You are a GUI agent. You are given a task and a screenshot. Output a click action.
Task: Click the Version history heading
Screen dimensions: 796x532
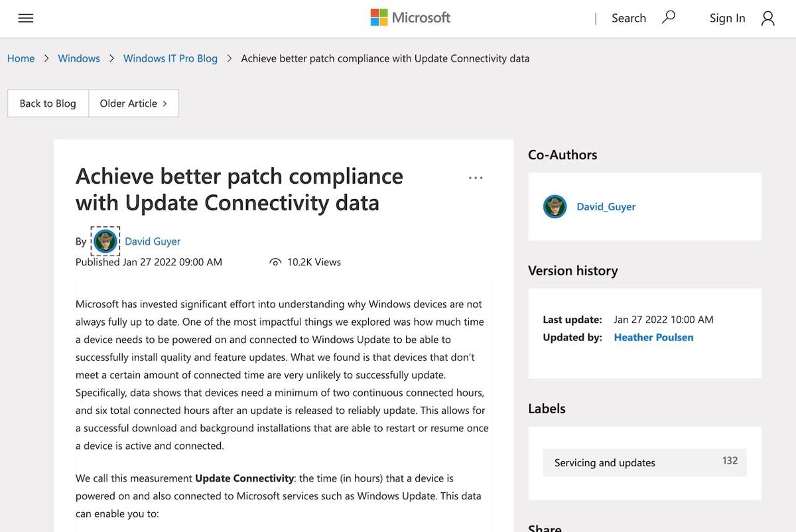pos(573,271)
